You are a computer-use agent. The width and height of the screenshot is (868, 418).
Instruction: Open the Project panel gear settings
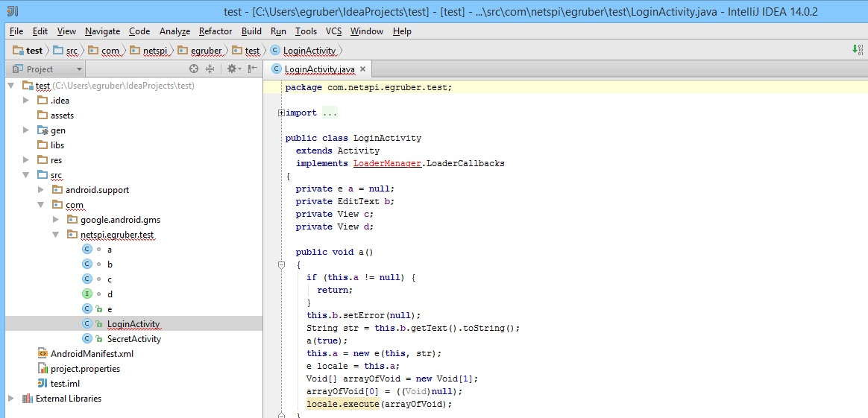click(232, 69)
